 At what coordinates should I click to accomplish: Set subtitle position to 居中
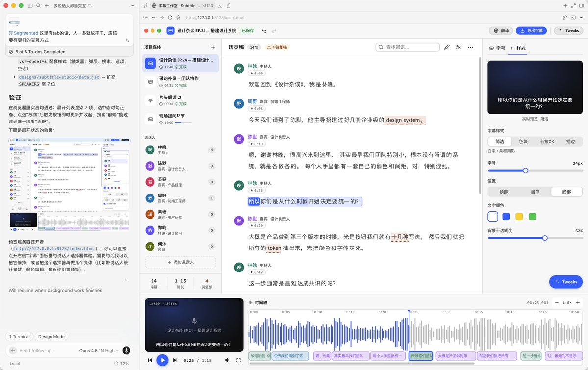tap(535, 192)
